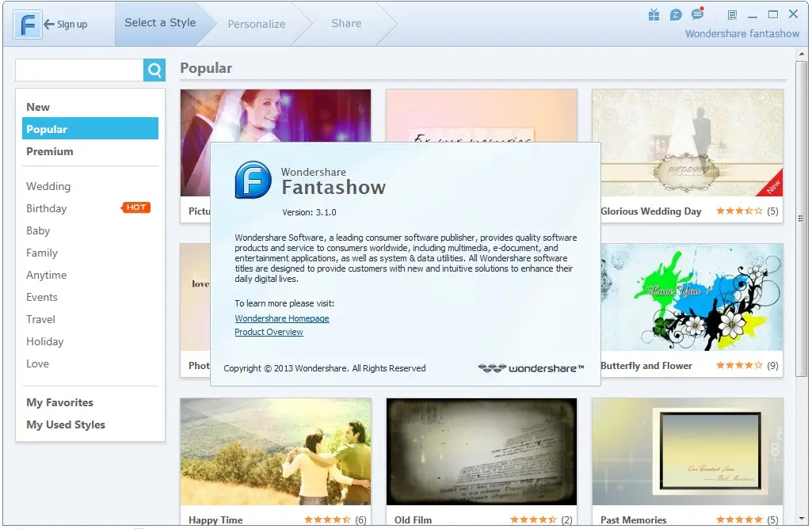
Task: Open the menu list icon in title bar
Action: [732, 16]
